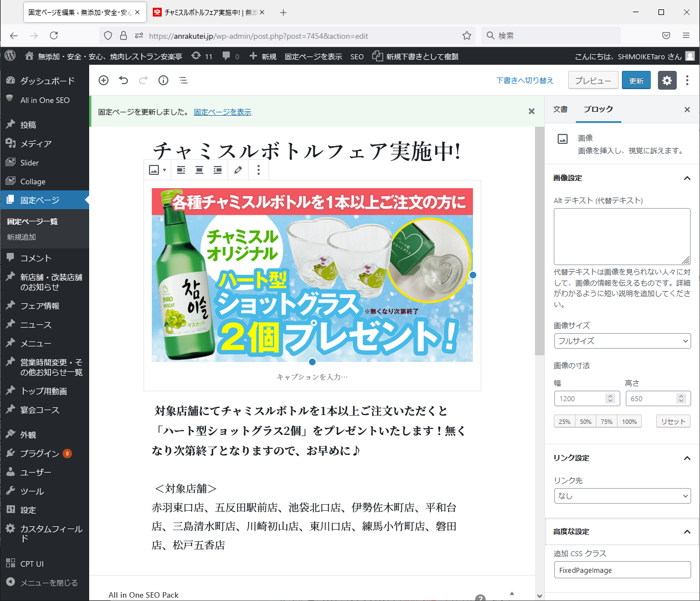
Task: Open the content structure info icon
Action: point(163,80)
